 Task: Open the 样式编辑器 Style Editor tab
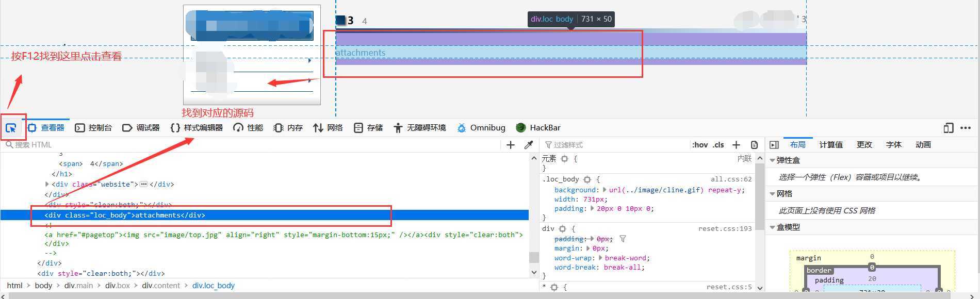(197, 128)
